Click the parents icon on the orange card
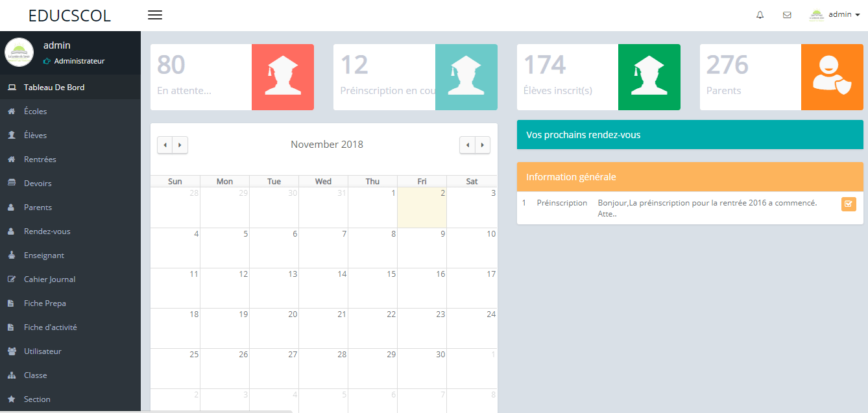The width and height of the screenshot is (868, 413). (x=832, y=77)
